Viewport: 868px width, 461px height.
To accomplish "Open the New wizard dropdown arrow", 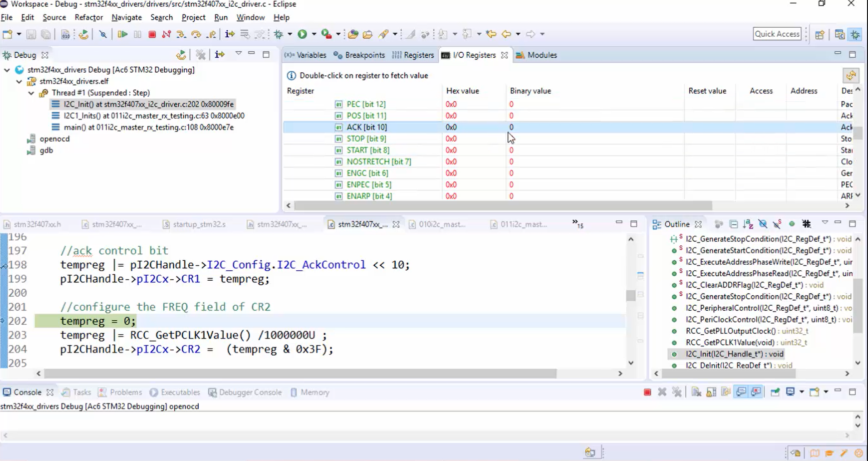I will (19, 34).
